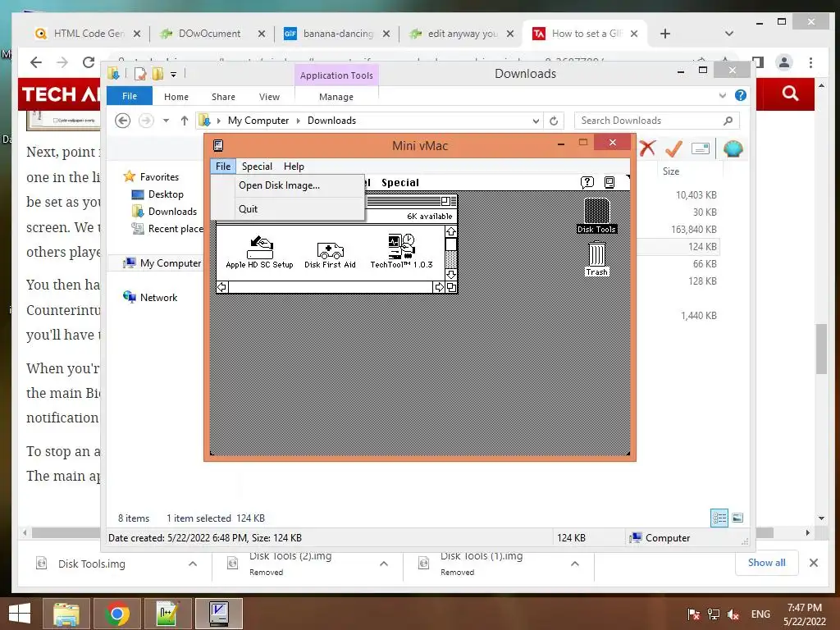Select the TechTool 1.0.3 icon

click(x=401, y=251)
